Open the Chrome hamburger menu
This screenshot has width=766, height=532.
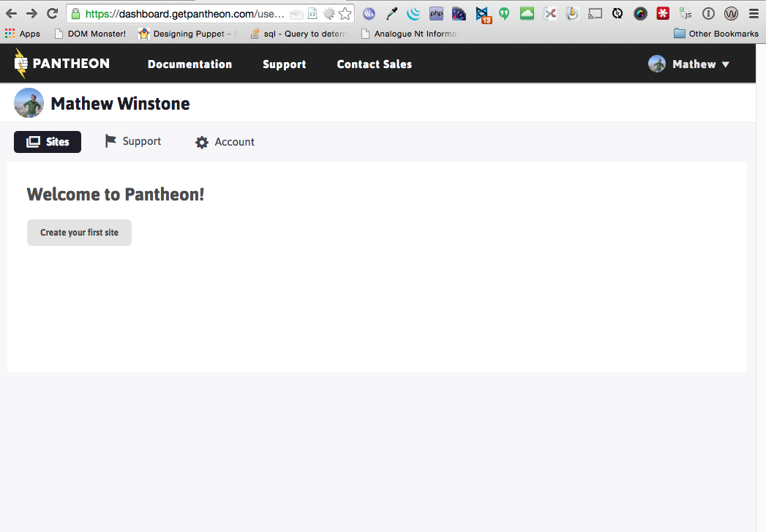click(754, 14)
